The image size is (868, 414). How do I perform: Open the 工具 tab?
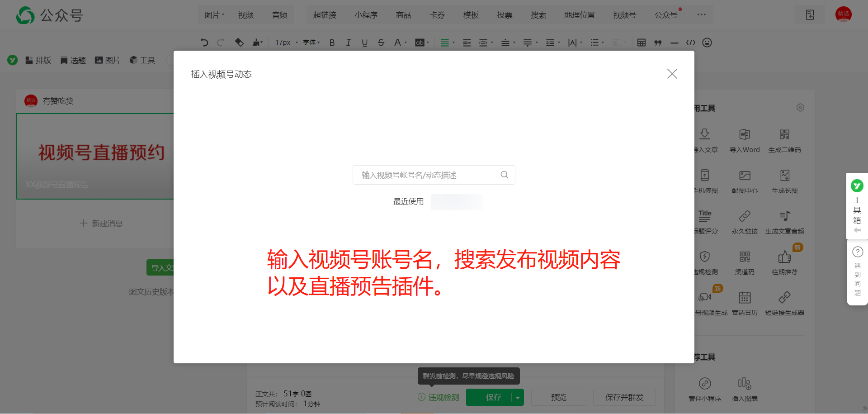click(142, 60)
